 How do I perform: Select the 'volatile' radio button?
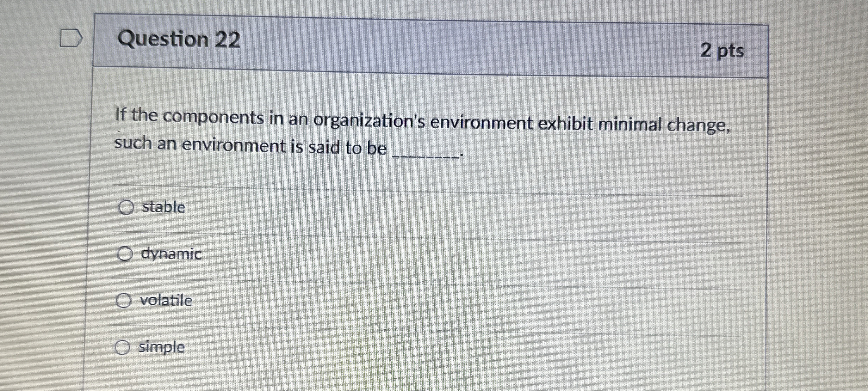point(123,301)
